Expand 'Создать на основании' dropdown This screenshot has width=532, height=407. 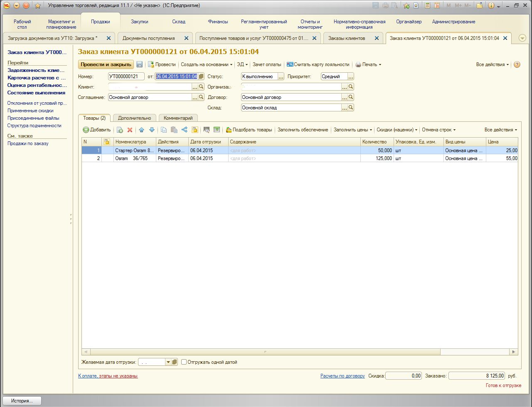pyautogui.click(x=207, y=64)
